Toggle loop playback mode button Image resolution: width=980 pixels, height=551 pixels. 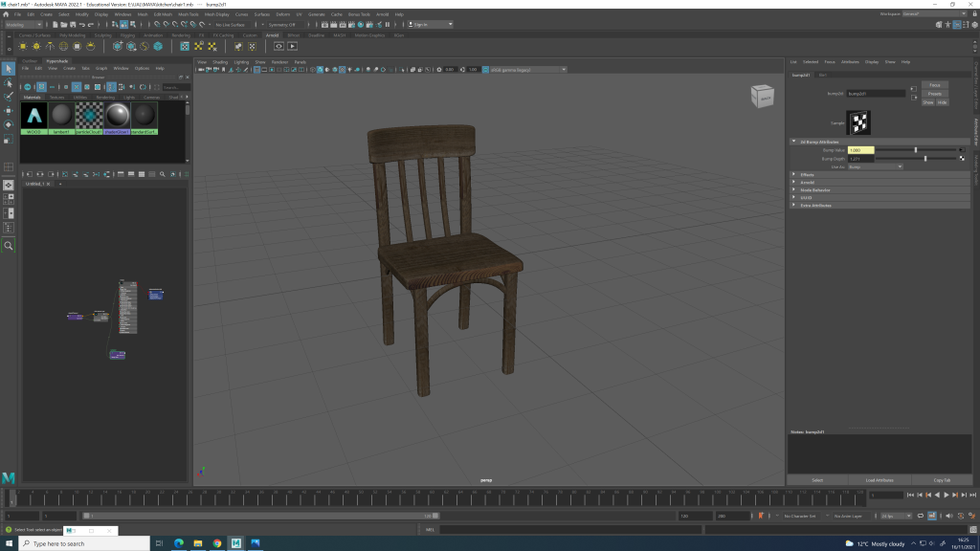coord(920,516)
